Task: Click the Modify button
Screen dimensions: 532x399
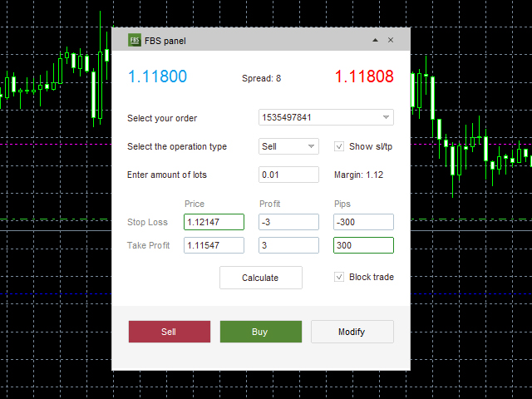Action: pyautogui.click(x=352, y=332)
